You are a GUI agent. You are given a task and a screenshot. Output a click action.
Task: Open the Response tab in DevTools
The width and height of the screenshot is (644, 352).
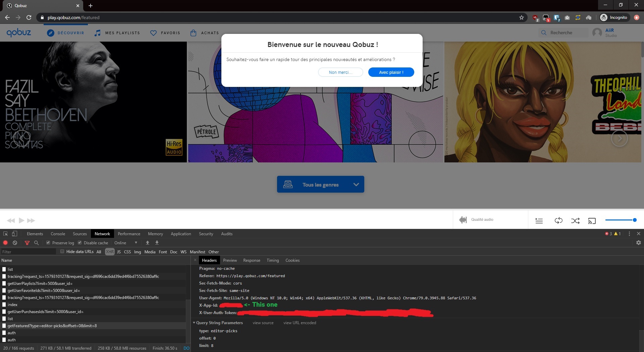[x=252, y=260]
